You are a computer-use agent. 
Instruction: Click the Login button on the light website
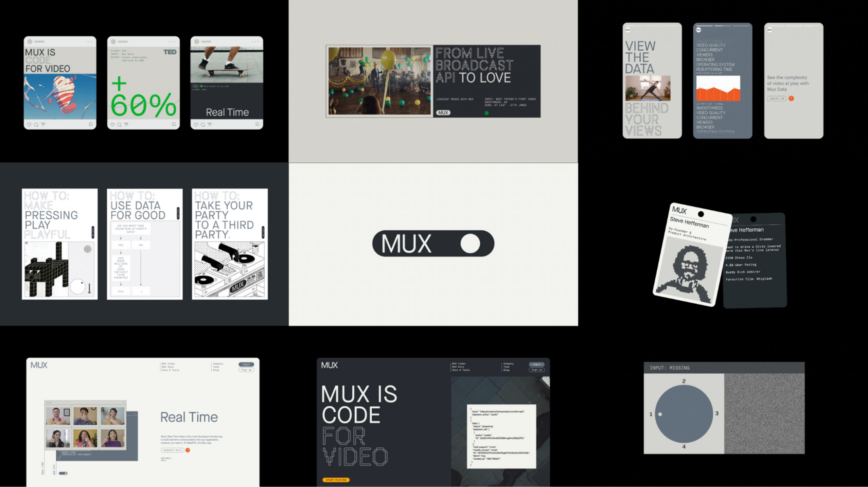click(246, 364)
